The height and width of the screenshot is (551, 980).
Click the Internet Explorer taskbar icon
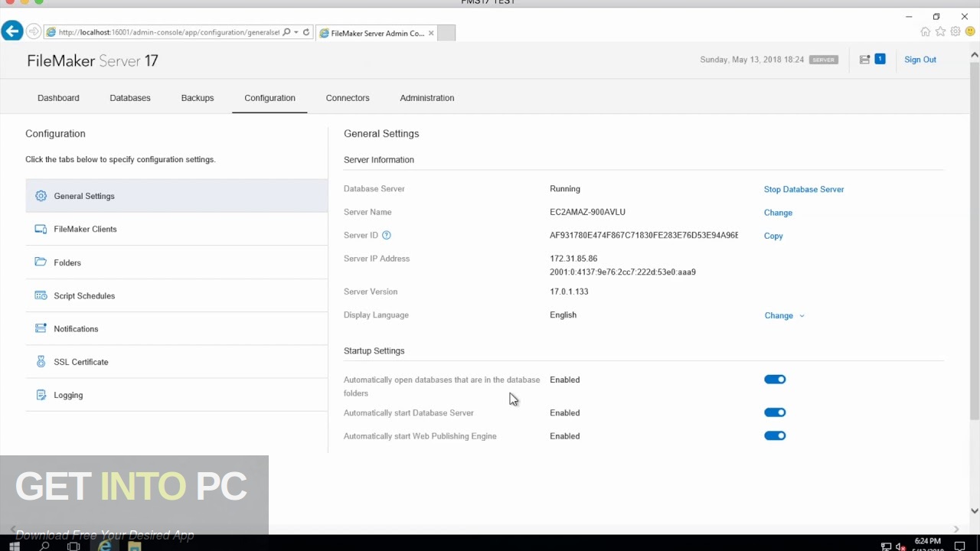(x=105, y=546)
